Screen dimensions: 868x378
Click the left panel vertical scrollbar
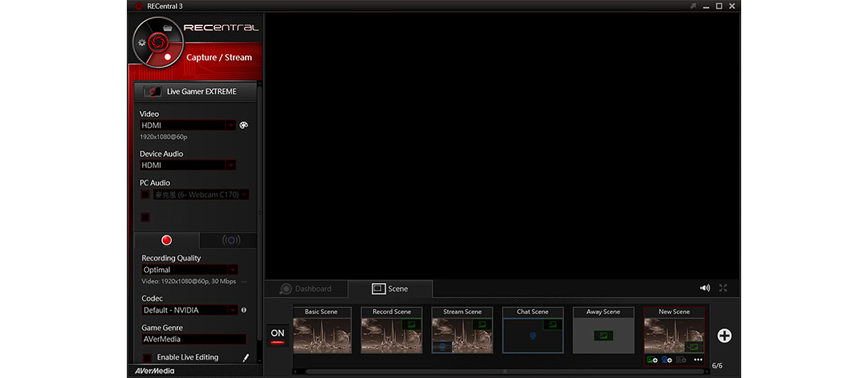(259, 214)
